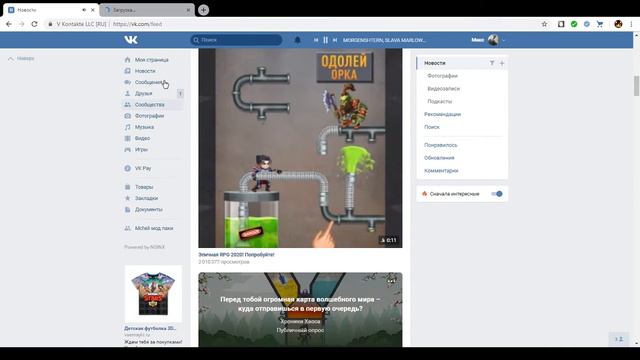Image resolution: width=640 pixels, height=360 pixels.
Task: Open Видео in left sidebar
Action: click(142, 138)
